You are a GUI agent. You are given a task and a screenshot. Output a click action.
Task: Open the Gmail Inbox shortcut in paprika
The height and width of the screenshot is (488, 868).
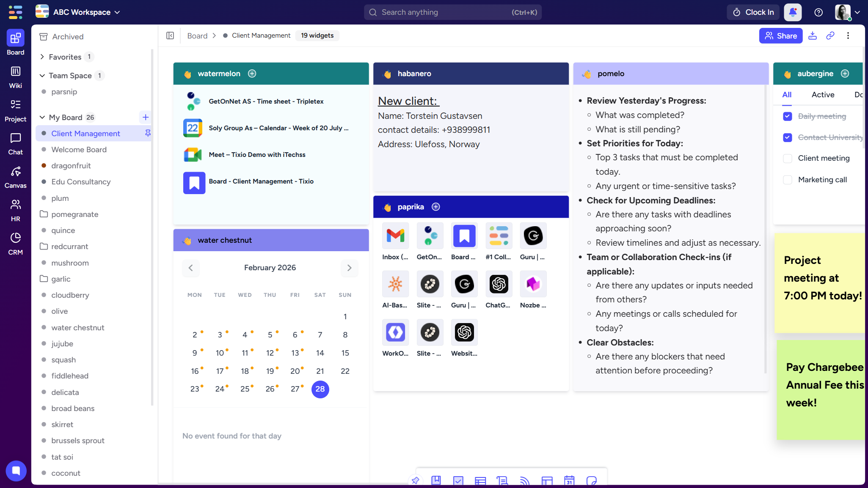[x=395, y=236]
